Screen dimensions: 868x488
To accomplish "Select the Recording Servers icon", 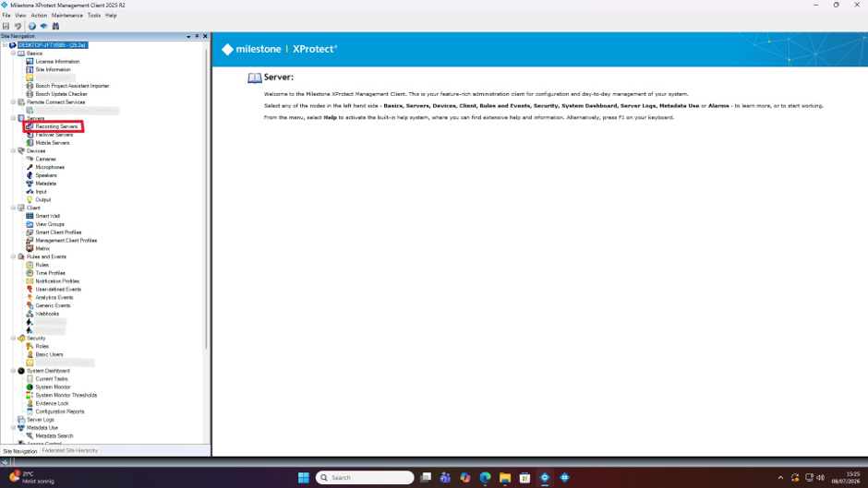I will pyautogui.click(x=30, y=126).
